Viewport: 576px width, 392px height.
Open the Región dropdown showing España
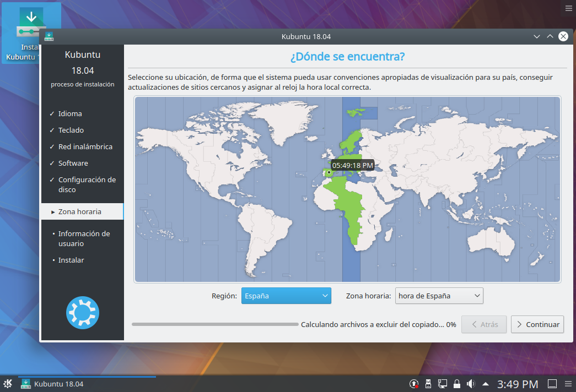point(286,296)
